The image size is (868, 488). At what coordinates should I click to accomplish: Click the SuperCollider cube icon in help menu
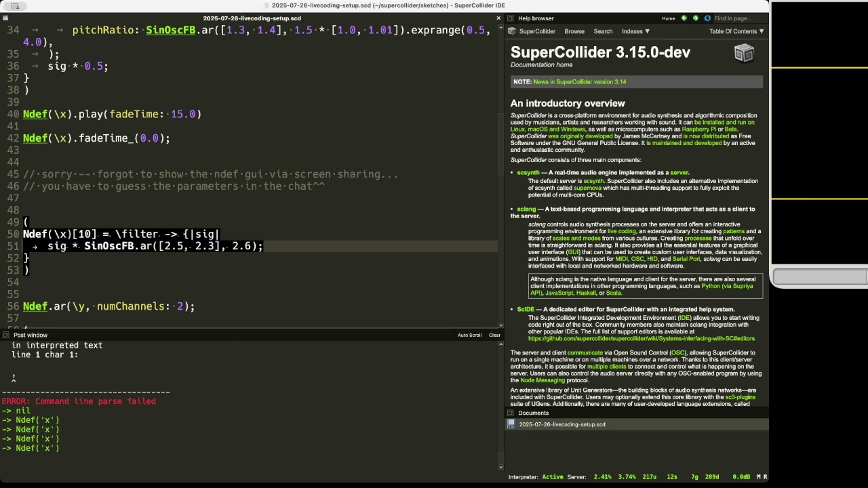[x=513, y=31]
